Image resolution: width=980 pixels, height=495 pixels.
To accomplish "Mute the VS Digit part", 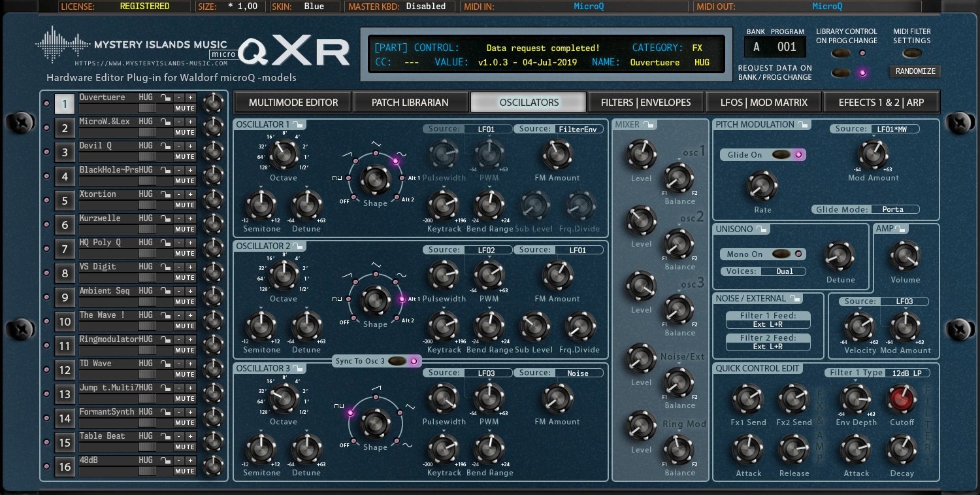I will [x=185, y=278].
